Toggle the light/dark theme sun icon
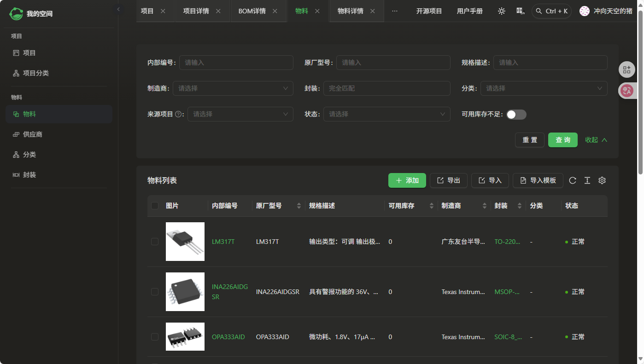The height and width of the screenshot is (364, 644). coord(502,11)
